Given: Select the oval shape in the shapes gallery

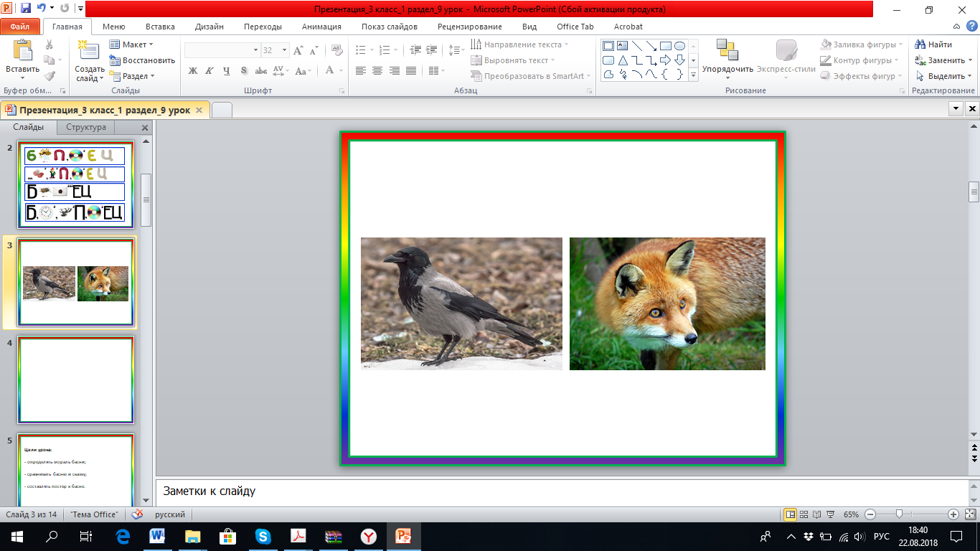Looking at the screenshot, I should point(679,46).
